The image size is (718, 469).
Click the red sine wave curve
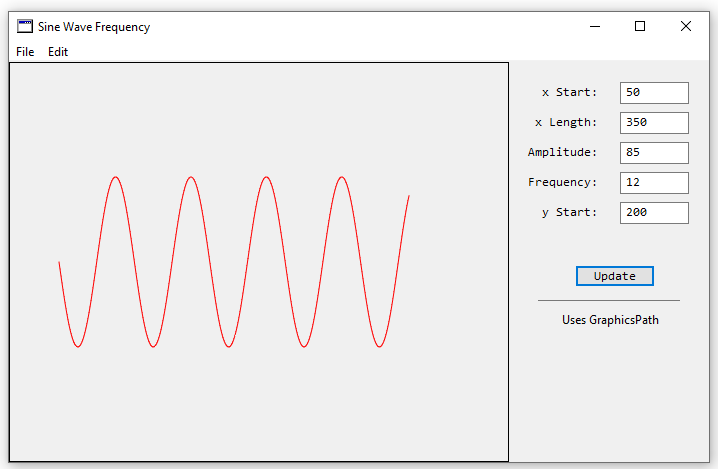(117, 178)
